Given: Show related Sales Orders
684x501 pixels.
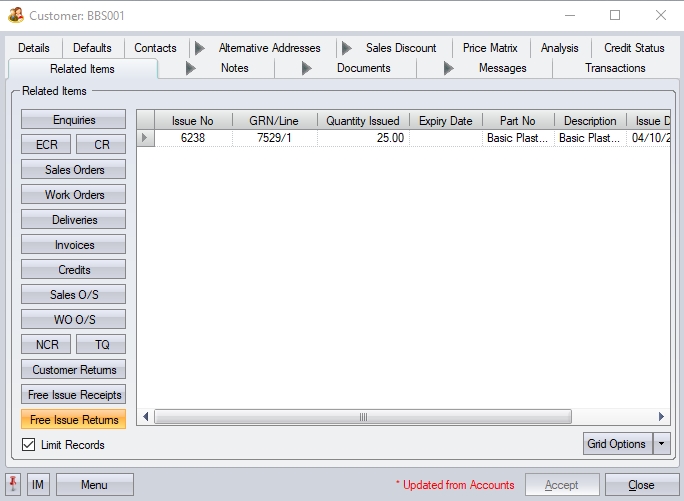Looking at the screenshot, I should 74,170.
